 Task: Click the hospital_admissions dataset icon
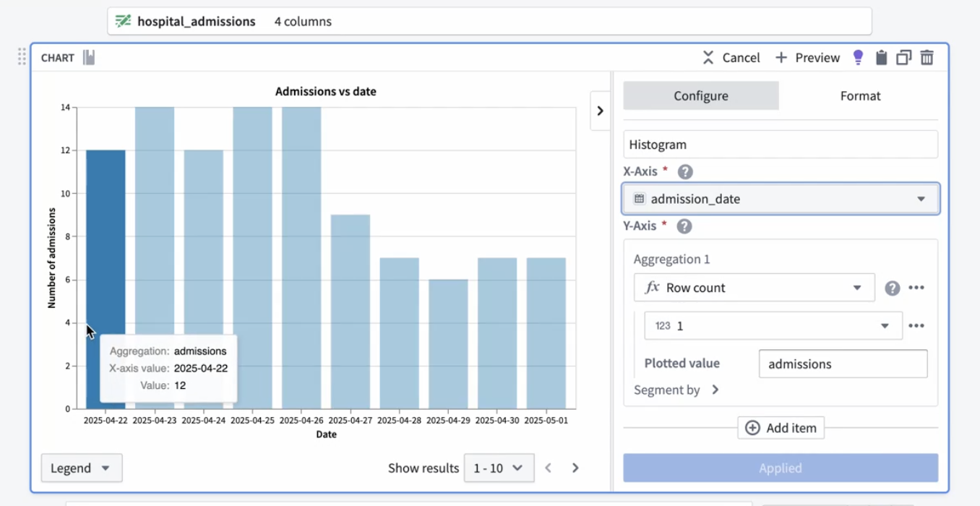pyautogui.click(x=124, y=22)
